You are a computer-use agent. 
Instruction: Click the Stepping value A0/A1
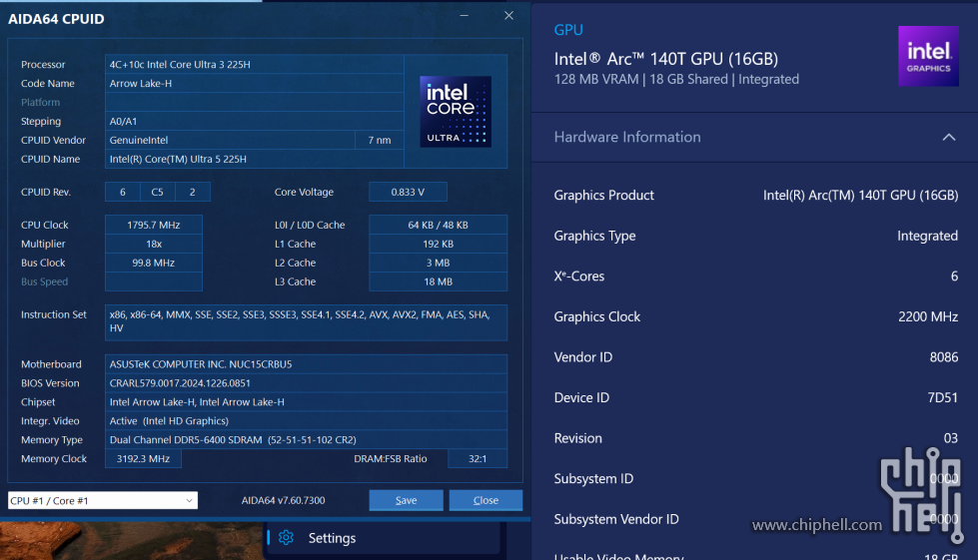pos(255,122)
